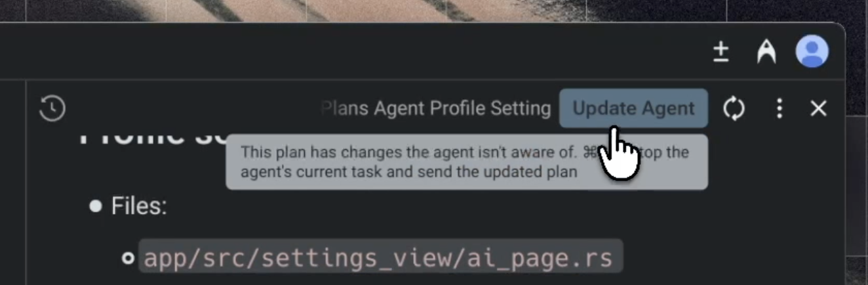Click the stylized A agent logo icon
This screenshot has width=868, height=285.
766,51
